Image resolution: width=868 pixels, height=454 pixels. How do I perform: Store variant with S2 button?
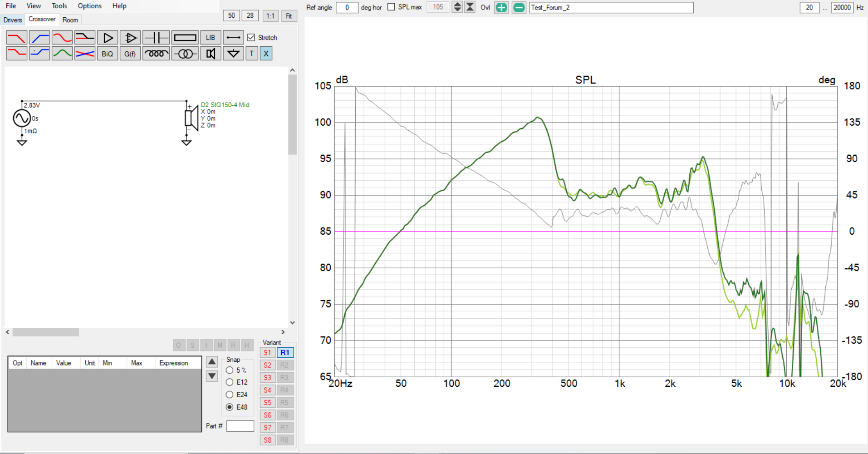(x=268, y=365)
